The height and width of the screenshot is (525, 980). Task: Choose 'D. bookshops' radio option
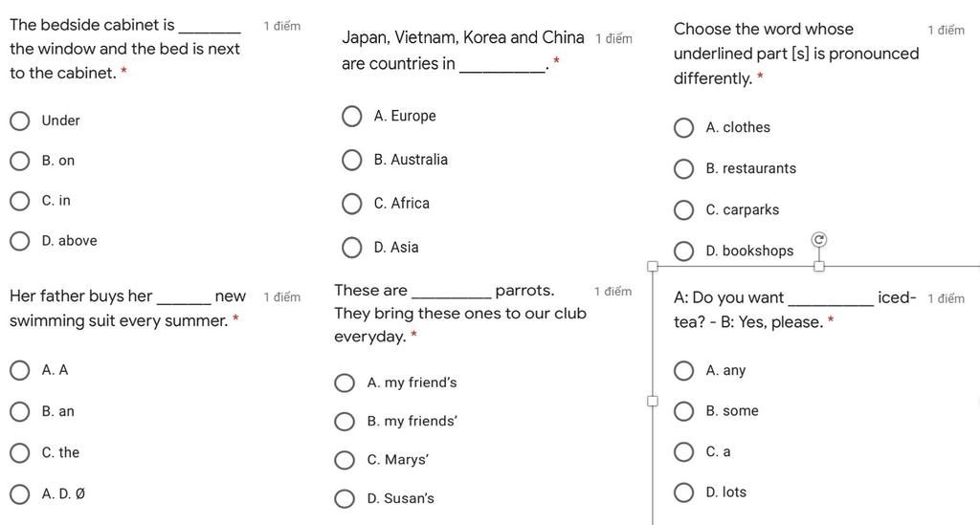click(x=684, y=252)
